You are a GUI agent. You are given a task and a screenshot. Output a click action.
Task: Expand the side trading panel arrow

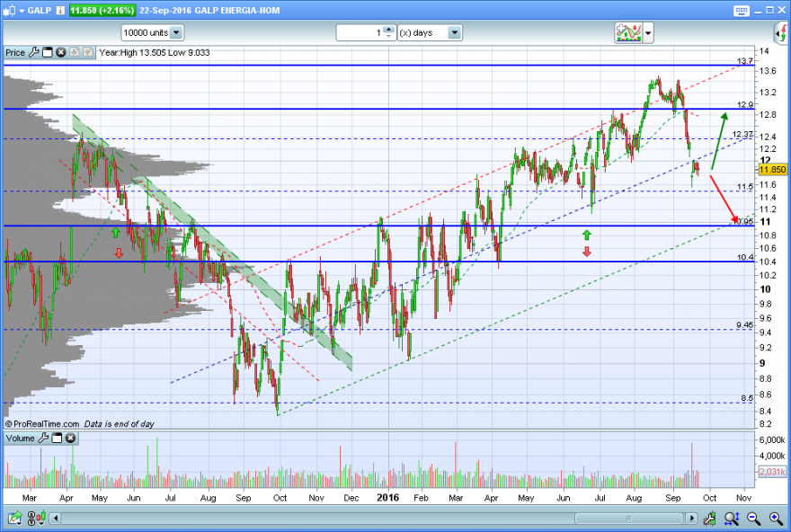click(782, 33)
